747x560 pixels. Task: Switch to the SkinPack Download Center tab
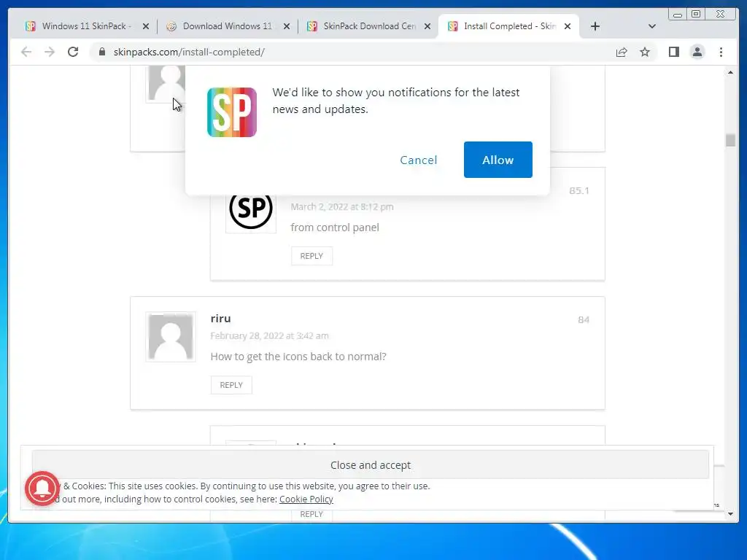click(368, 26)
